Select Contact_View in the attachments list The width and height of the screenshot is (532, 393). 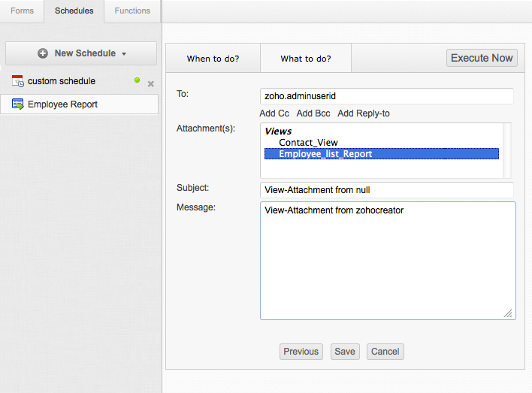pyautogui.click(x=308, y=142)
